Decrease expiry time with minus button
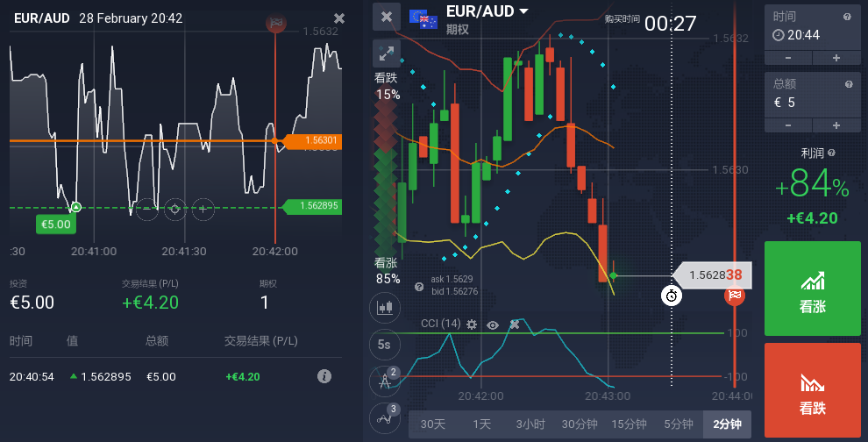 pos(788,58)
